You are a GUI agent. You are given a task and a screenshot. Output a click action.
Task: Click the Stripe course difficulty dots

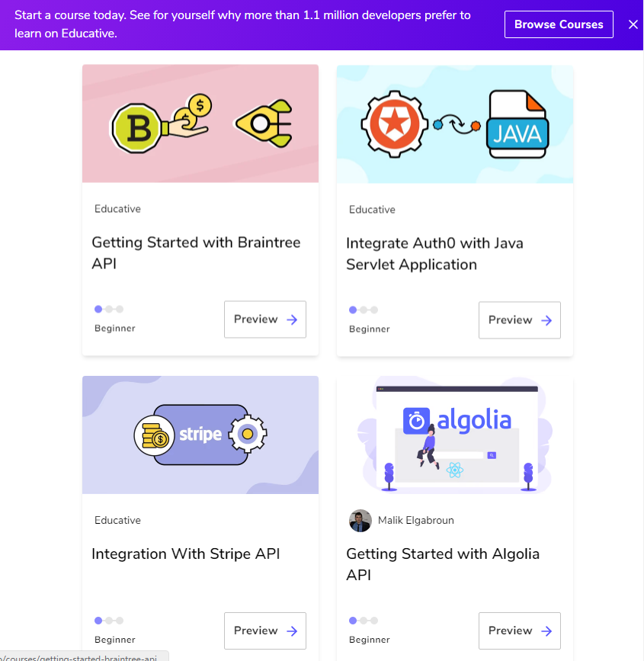109,620
